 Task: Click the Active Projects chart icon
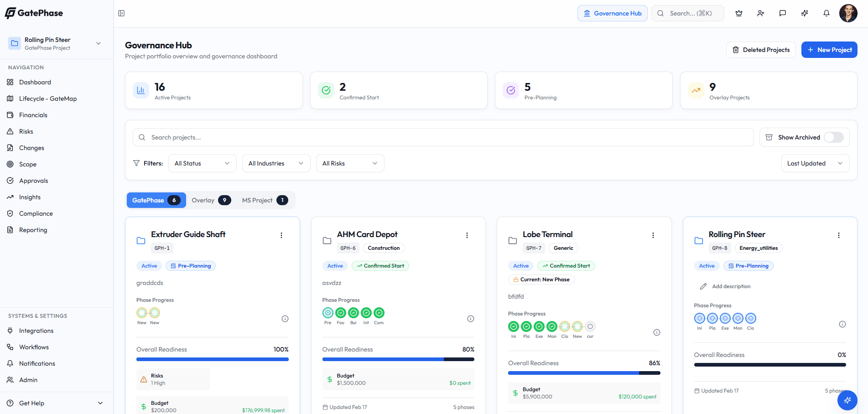click(141, 90)
